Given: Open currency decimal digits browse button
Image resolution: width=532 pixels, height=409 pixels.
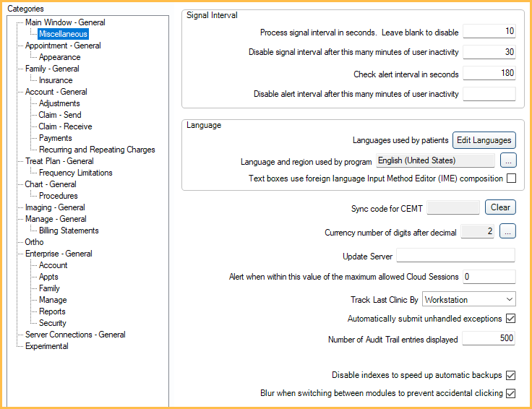Looking at the screenshot, I should (508, 232).
